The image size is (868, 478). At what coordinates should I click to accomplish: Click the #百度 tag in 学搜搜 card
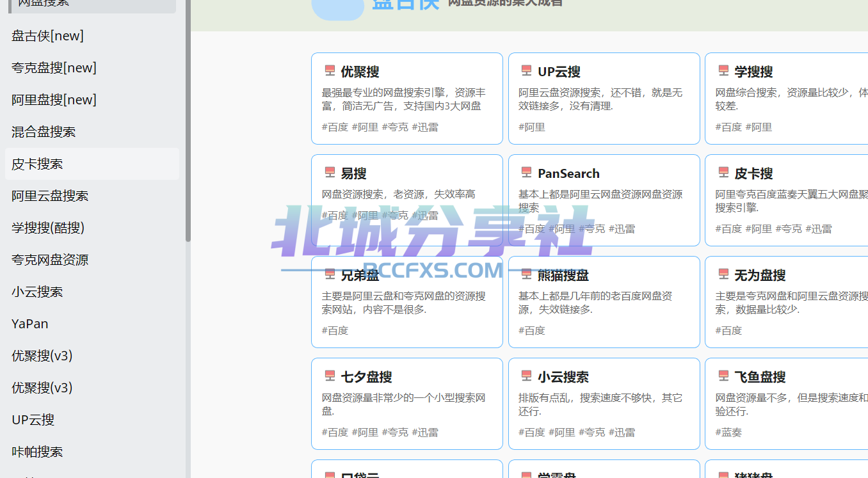729,127
